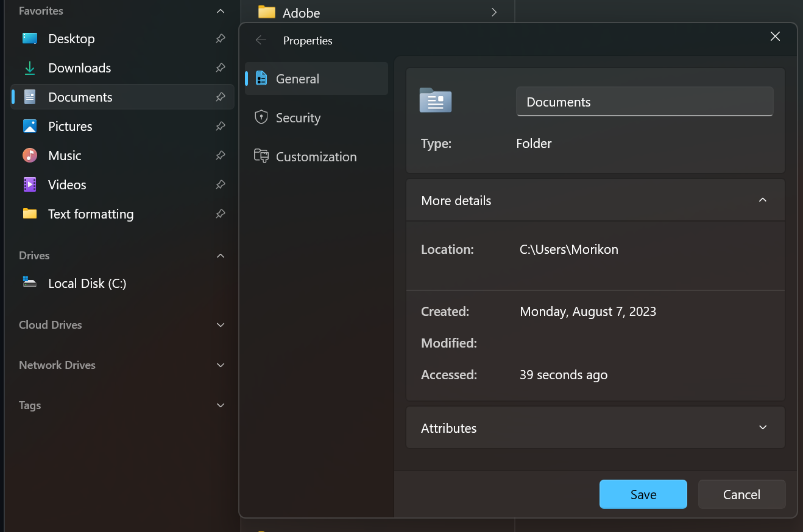
Task: Select the Desktop icon in Favorites
Action: 29,38
